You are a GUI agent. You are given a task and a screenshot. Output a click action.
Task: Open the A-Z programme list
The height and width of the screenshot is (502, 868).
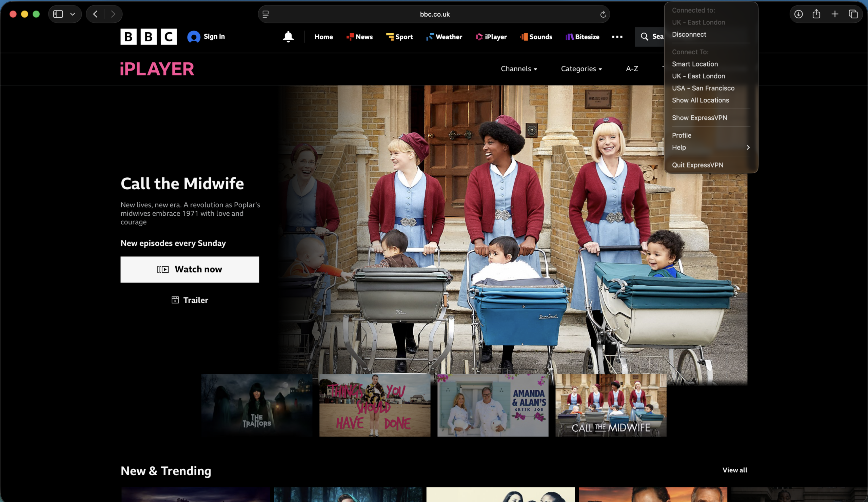pos(632,69)
